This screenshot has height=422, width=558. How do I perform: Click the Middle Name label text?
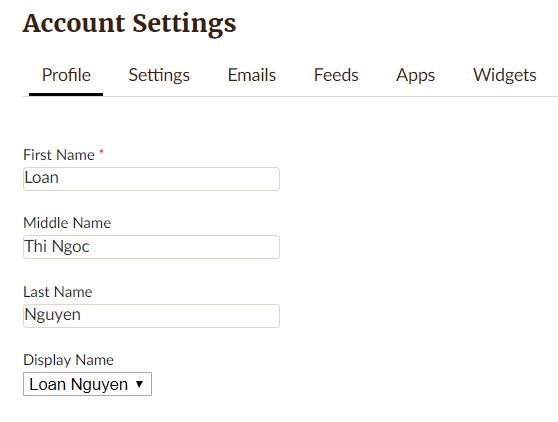pyautogui.click(x=67, y=223)
